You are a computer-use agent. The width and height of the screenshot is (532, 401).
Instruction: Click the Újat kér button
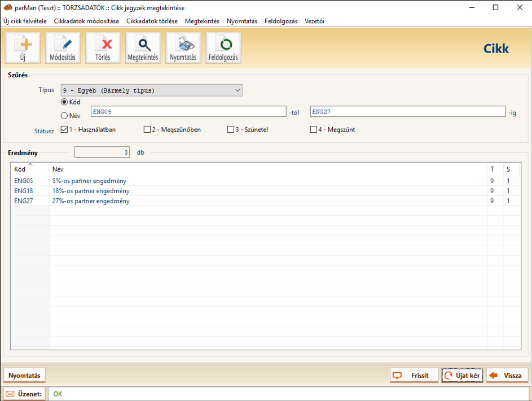click(x=462, y=376)
